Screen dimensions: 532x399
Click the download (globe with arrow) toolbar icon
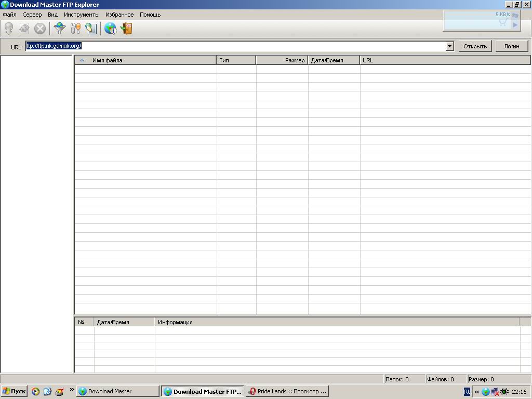pyautogui.click(x=9, y=29)
